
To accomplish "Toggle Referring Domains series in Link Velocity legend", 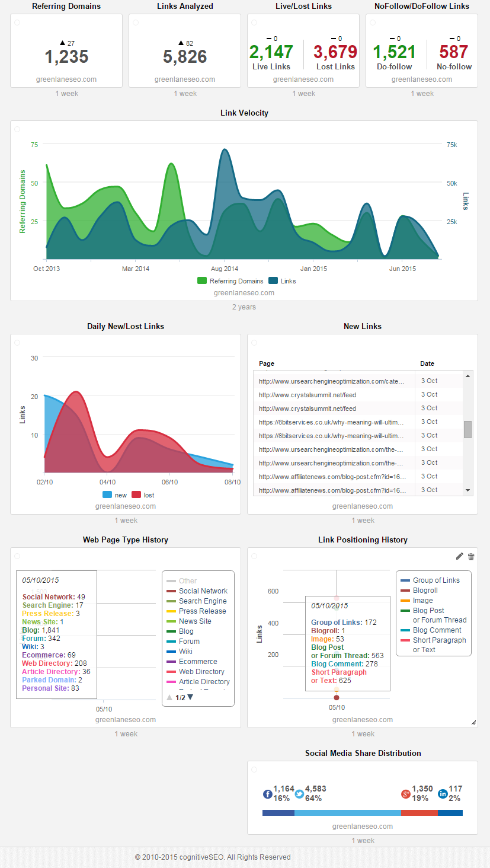I will coord(229,281).
